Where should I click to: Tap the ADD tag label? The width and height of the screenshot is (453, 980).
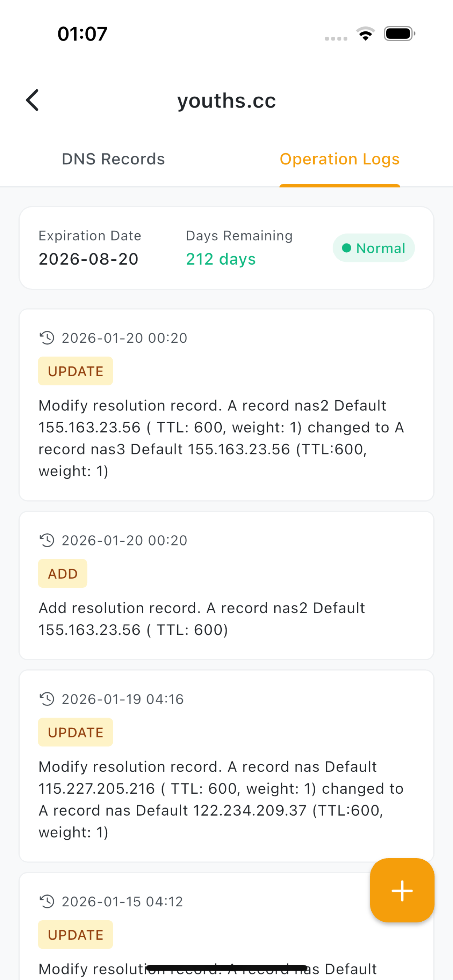62,574
